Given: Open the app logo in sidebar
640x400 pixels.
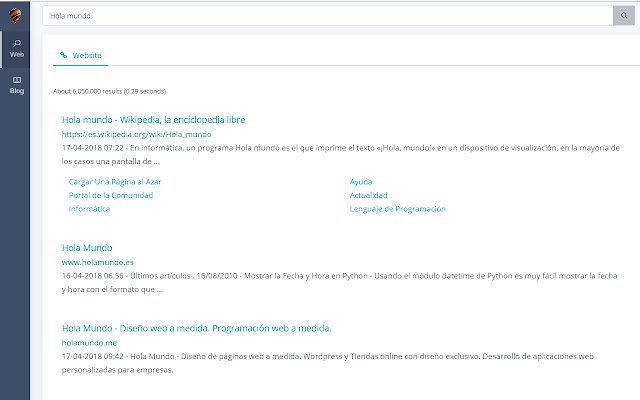Looking at the screenshot, I should point(15,16).
